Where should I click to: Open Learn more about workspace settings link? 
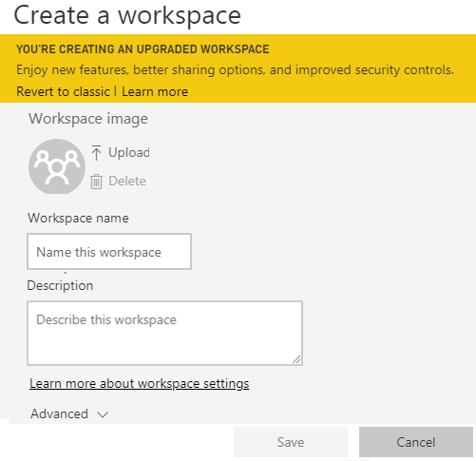click(x=140, y=383)
